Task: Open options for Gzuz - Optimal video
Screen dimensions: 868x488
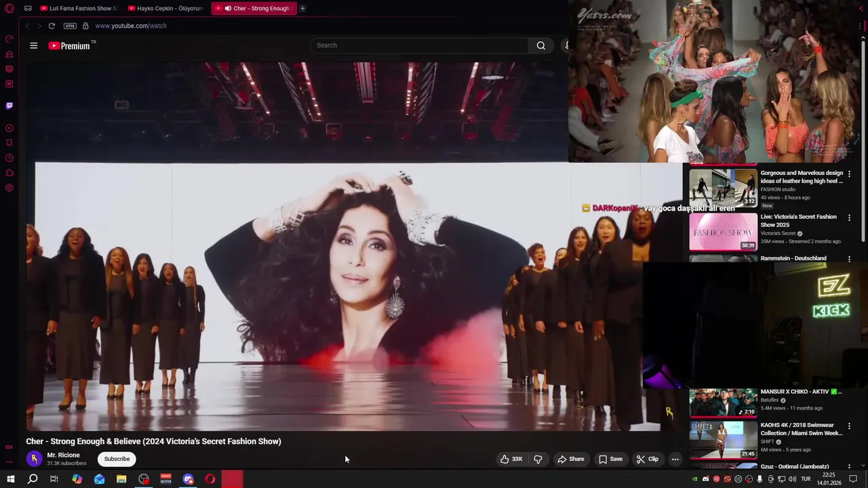Action: coord(849,467)
